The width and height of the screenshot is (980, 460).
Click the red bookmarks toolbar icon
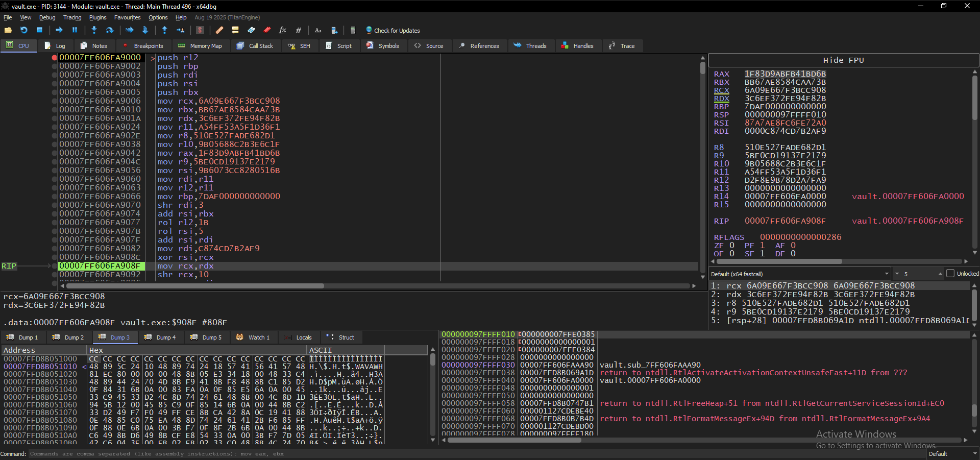point(267,30)
